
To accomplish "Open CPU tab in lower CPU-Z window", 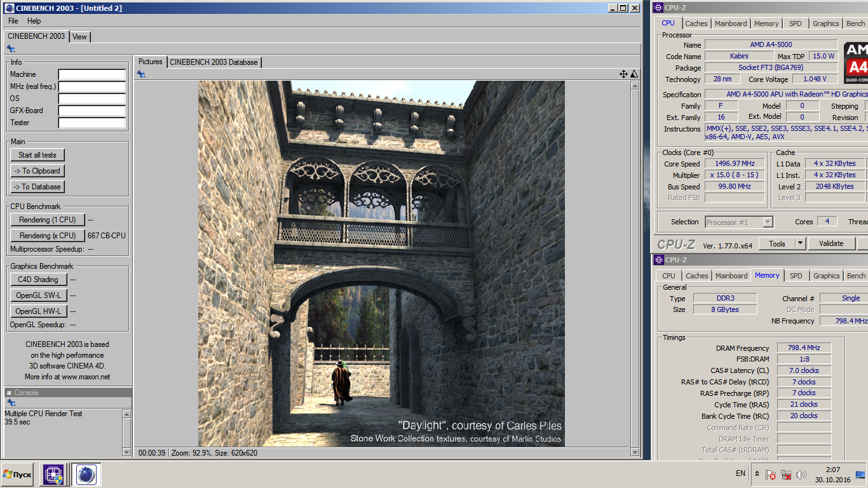I will [x=669, y=276].
